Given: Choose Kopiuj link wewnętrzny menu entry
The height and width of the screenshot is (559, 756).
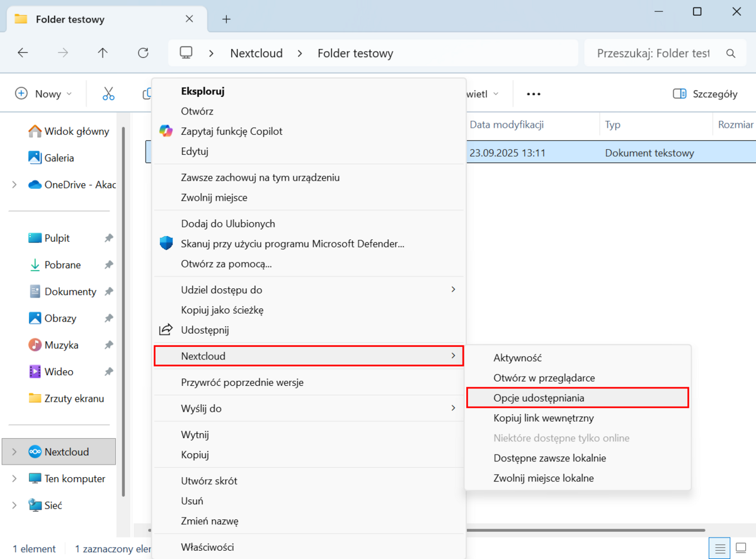Looking at the screenshot, I should pos(543,418).
